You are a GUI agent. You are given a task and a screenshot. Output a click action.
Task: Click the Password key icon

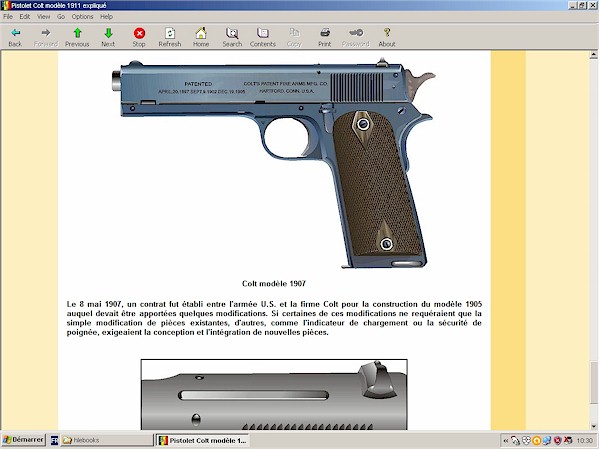[355, 37]
